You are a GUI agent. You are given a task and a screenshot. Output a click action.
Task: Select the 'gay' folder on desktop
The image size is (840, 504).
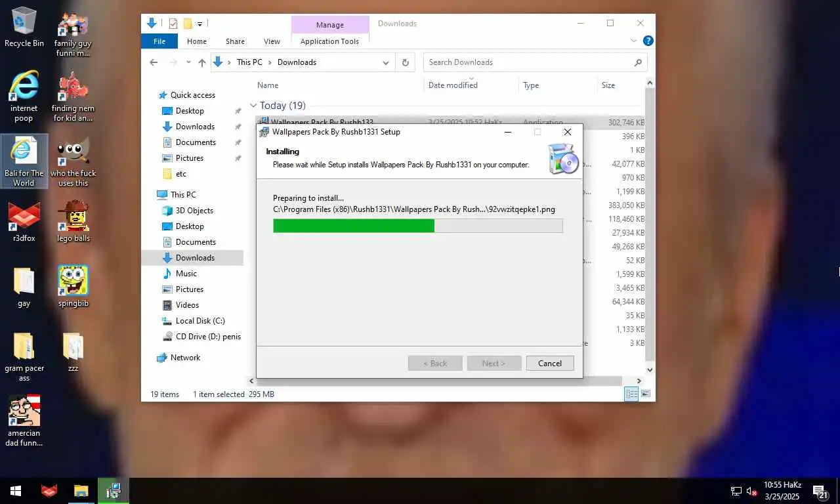(x=24, y=287)
